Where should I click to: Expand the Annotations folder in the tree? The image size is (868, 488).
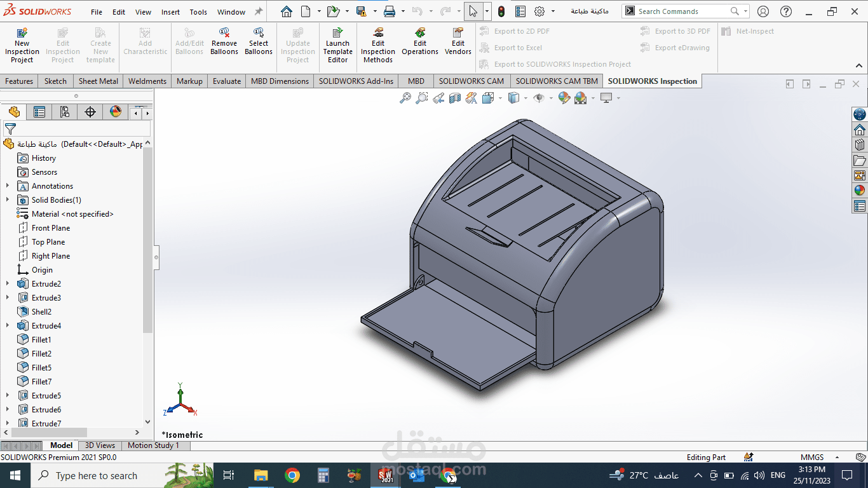(x=8, y=186)
